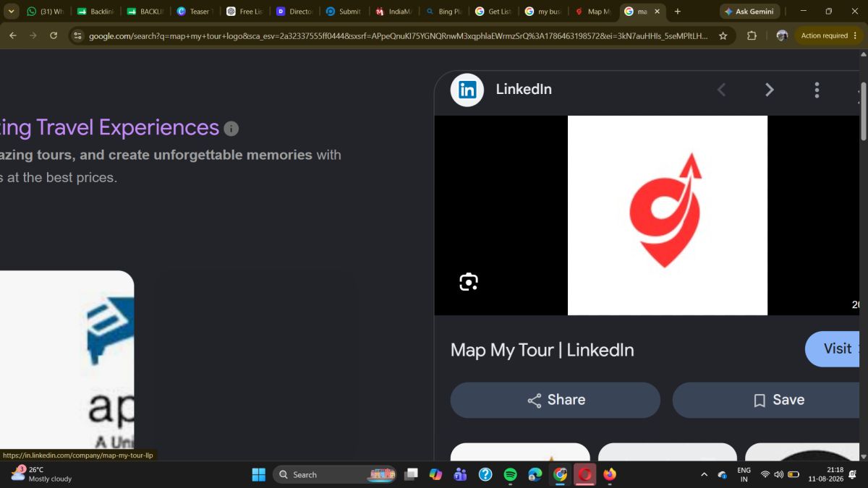Open Map My Tour | LinkedIn title link
This screenshot has height=488, width=868.
point(542,350)
